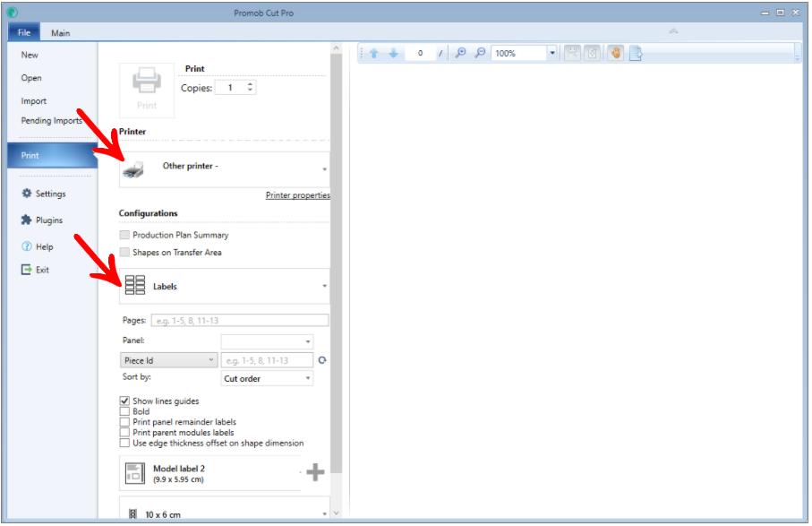Open the Cut order sort dropdown
This screenshot has width=812, height=526.
click(267, 378)
